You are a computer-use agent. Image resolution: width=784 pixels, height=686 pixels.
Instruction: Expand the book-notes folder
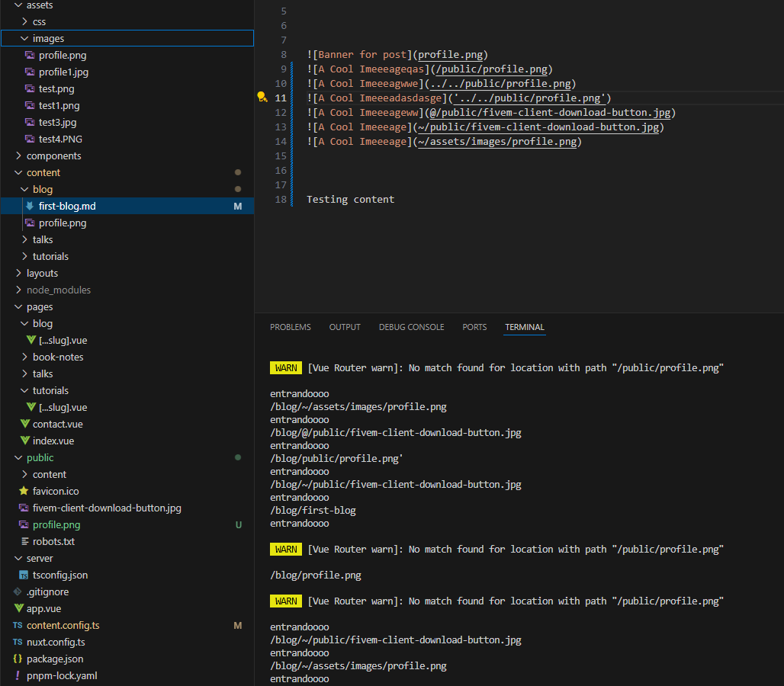pyautogui.click(x=24, y=357)
